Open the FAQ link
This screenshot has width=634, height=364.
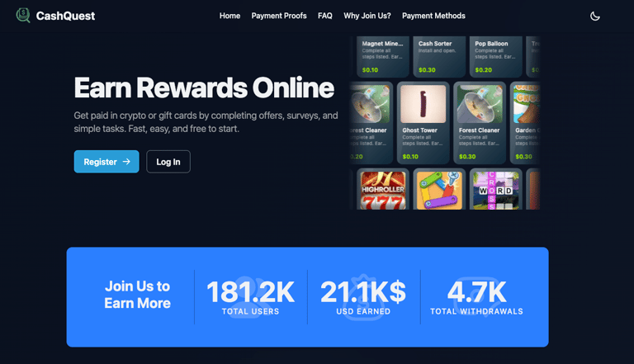pos(325,16)
